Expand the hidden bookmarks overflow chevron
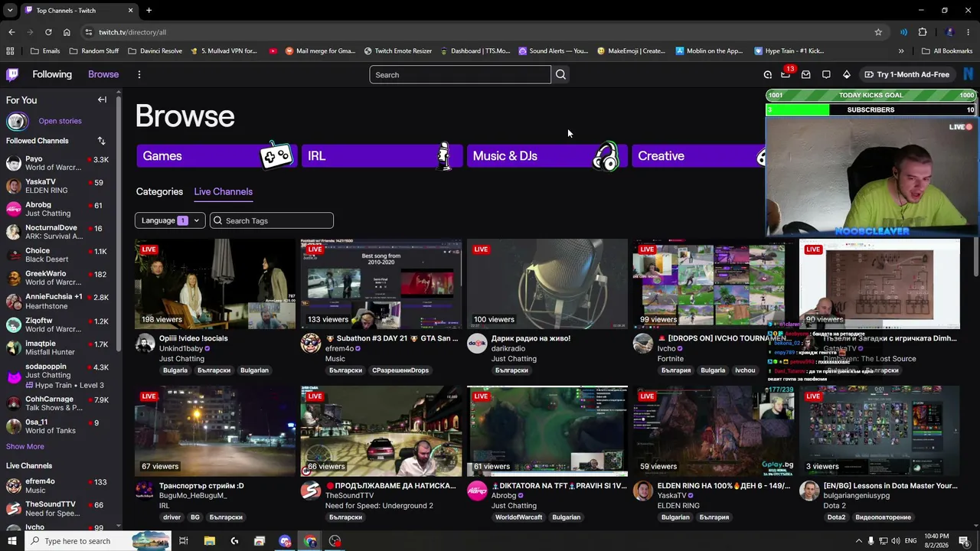Viewport: 980px width, 551px height. click(x=901, y=51)
